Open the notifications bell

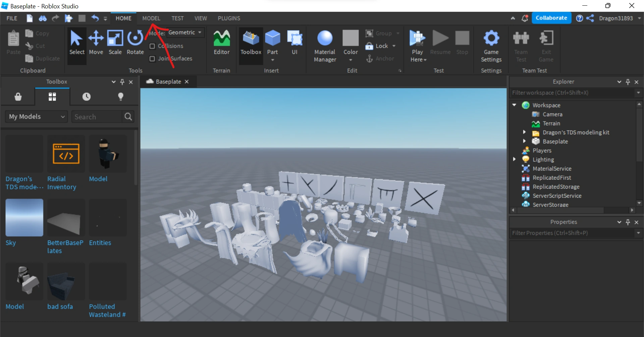pyautogui.click(x=525, y=18)
